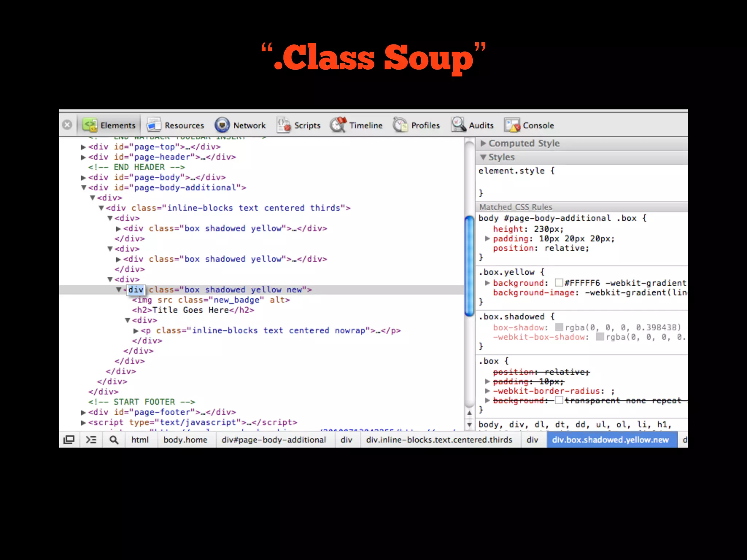The width and height of the screenshot is (747, 560).
Task: Click the scrollbar up arrow
Action: pos(469,413)
